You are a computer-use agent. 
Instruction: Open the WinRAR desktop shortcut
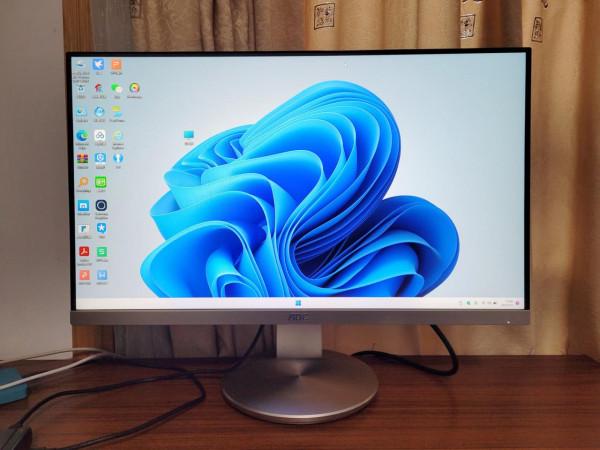pos(83,158)
